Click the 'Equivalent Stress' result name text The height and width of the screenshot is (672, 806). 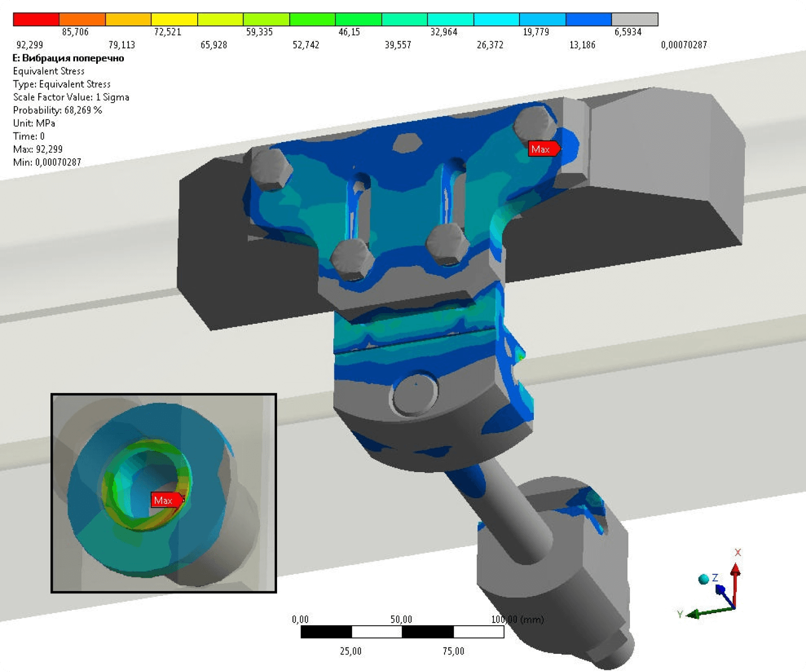(48, 71)
